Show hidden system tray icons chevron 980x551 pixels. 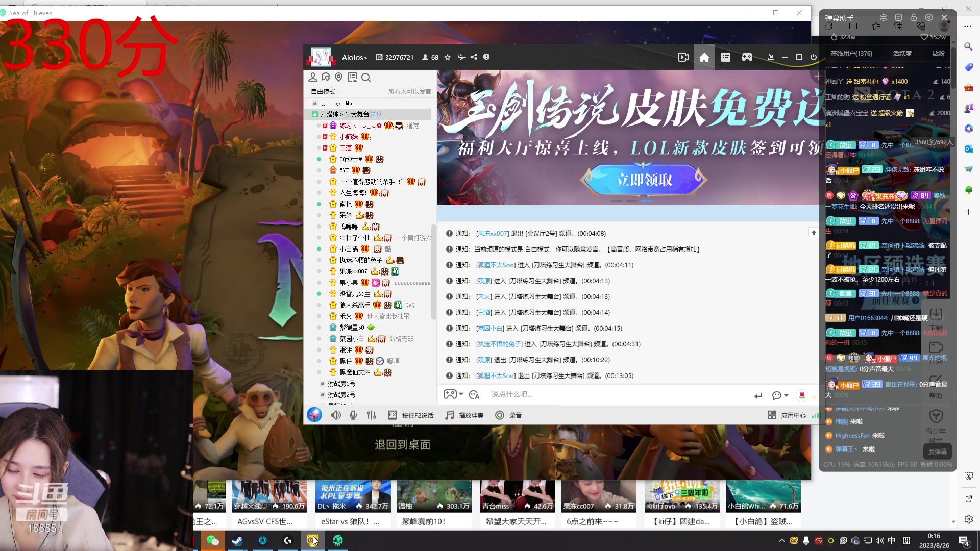[781, 541]
